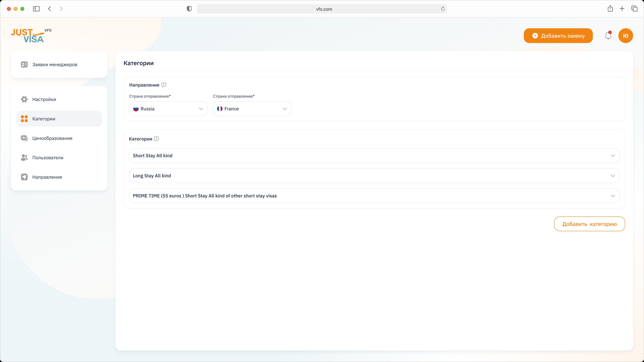Viewport: 644px width, 362px height.
Task: Click the Safari share icon
Action: [x=610, y=9]
